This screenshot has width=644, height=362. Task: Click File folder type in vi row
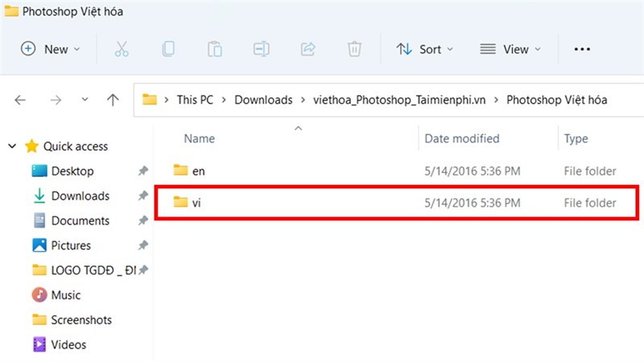[590, 203]
